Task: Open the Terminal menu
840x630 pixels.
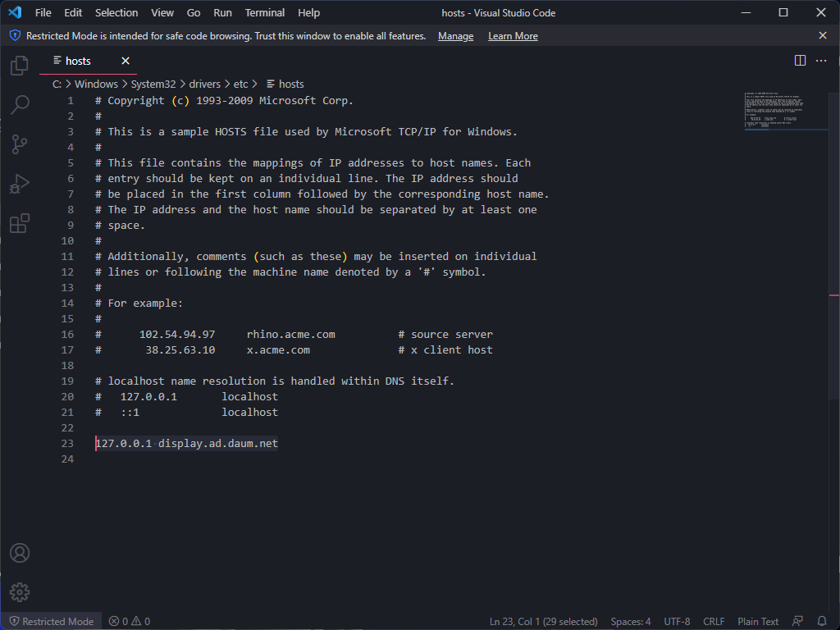Action: coord(265,12)
